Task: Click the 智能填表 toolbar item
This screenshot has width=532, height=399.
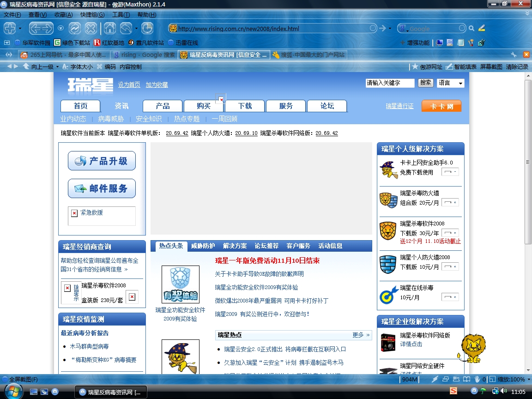Action: pyautogui.click(x=461, y=67)
